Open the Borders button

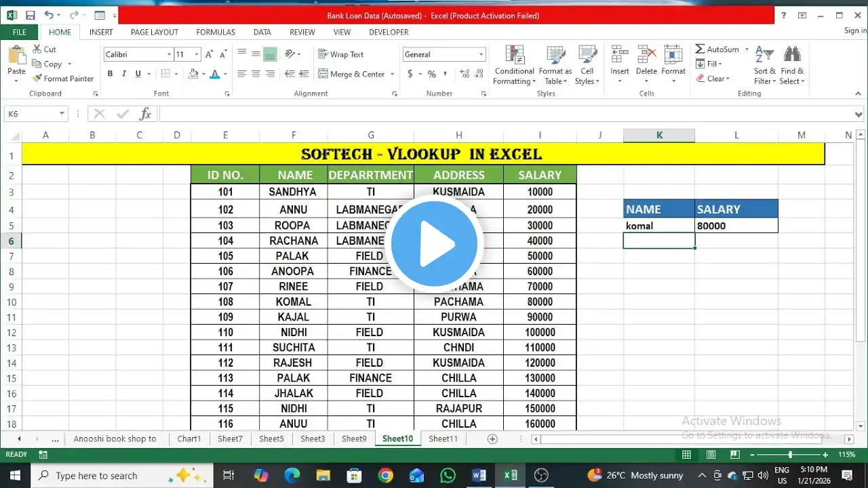(x=165, y=74)
